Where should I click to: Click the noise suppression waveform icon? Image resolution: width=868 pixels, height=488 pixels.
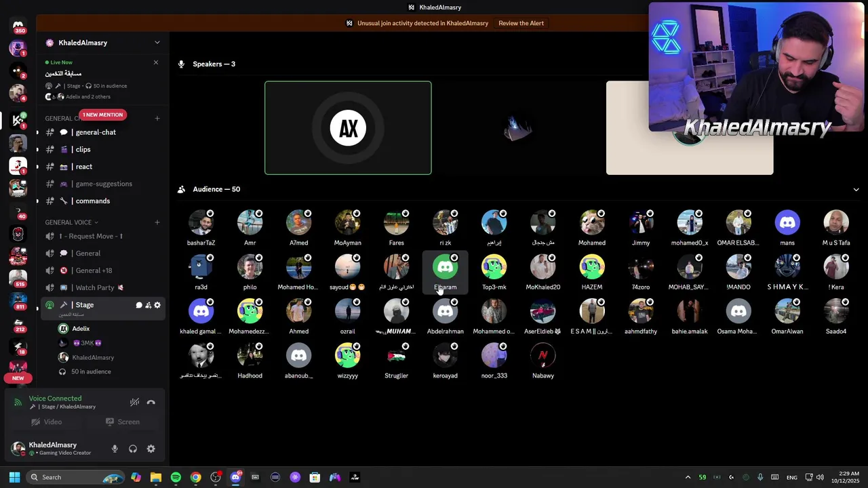tap(134, 403)
